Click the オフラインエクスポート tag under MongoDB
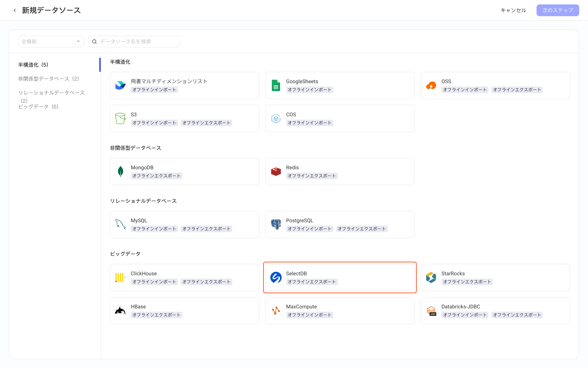Screen dimensions: 588x368 pyautogui.click(x=157, y=176)
